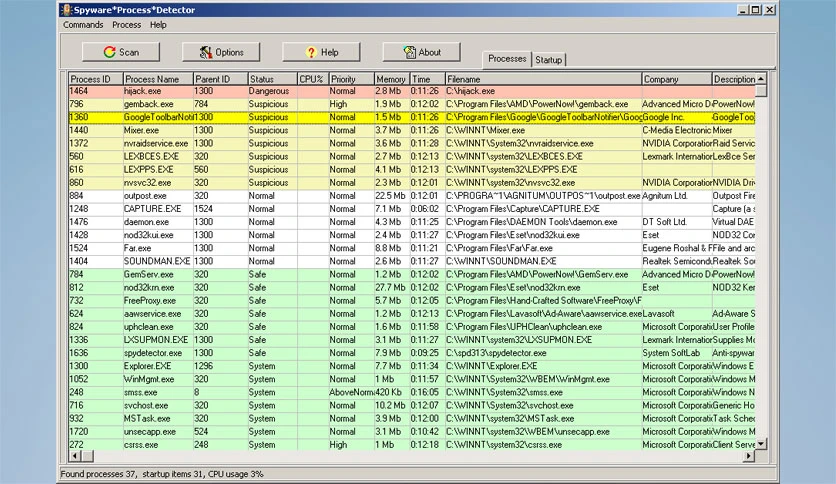Select the nod32kui.exe process
This screenshot has width=836, height=484.
tap(148, 235)
